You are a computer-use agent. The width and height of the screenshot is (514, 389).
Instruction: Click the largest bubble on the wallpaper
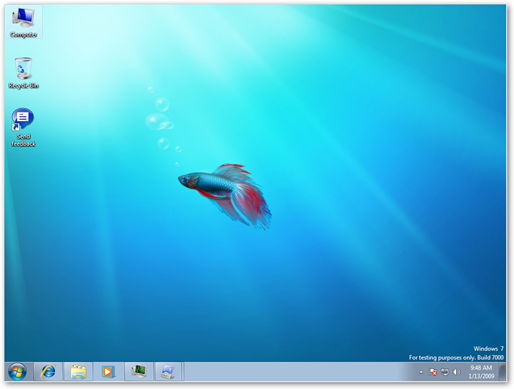(157, 121)
